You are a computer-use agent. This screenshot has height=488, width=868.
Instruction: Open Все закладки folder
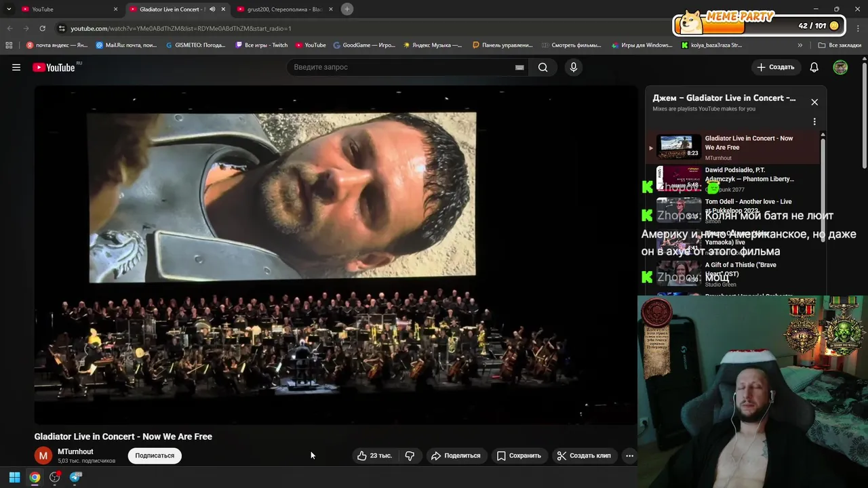click(x=840, y=45)
